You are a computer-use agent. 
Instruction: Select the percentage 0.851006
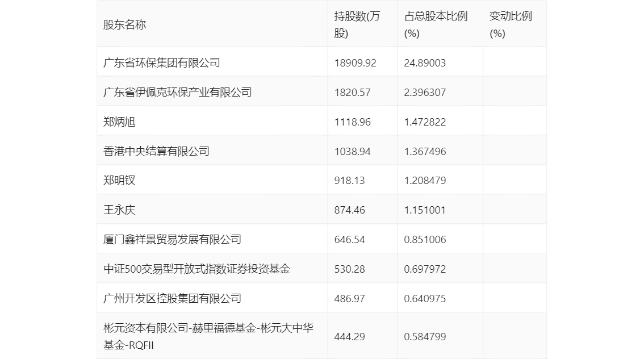pyautogui.click(x=425, y=240)
